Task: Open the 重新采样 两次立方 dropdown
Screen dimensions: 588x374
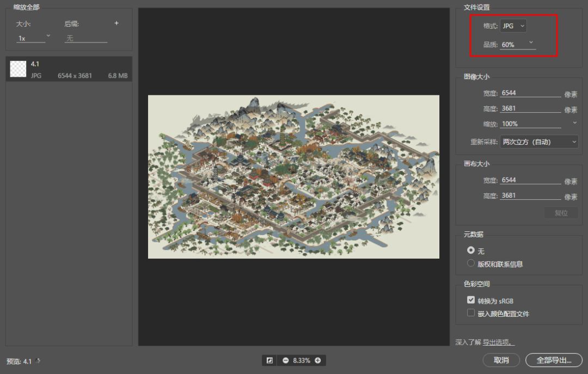Action: click(539, 142)
